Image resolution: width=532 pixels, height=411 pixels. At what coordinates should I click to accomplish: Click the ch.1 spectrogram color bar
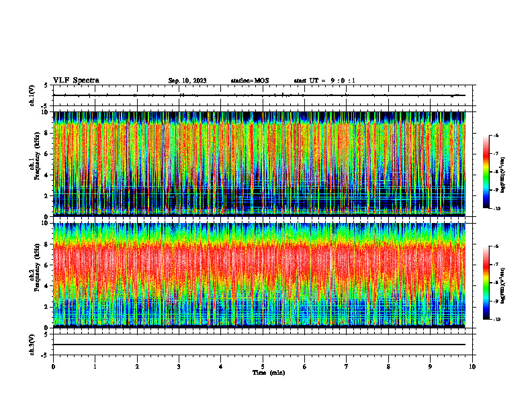[486, 172]
